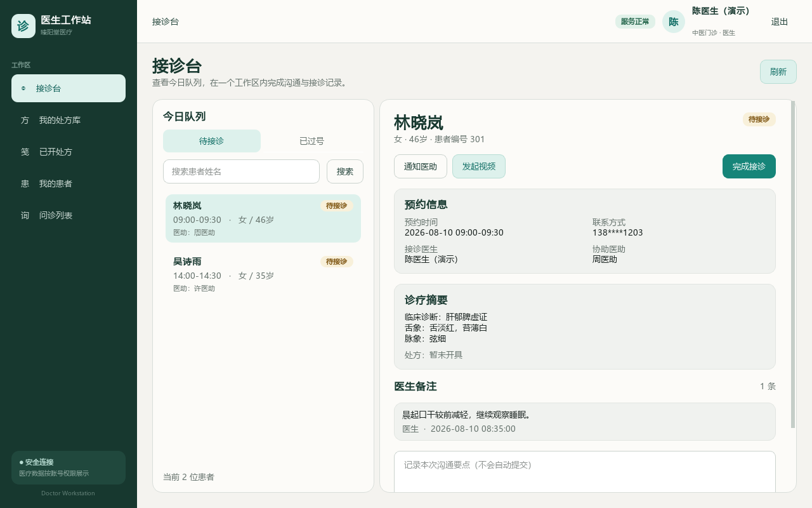Click 完成接诊 to finish the visit
The image size is (812, 508).
(x=749, y=166)
